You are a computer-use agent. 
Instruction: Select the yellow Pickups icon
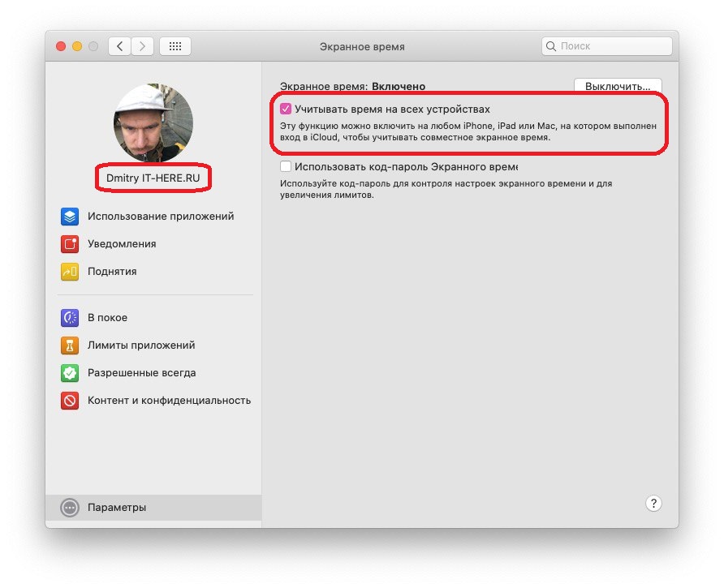coord(70,272)
